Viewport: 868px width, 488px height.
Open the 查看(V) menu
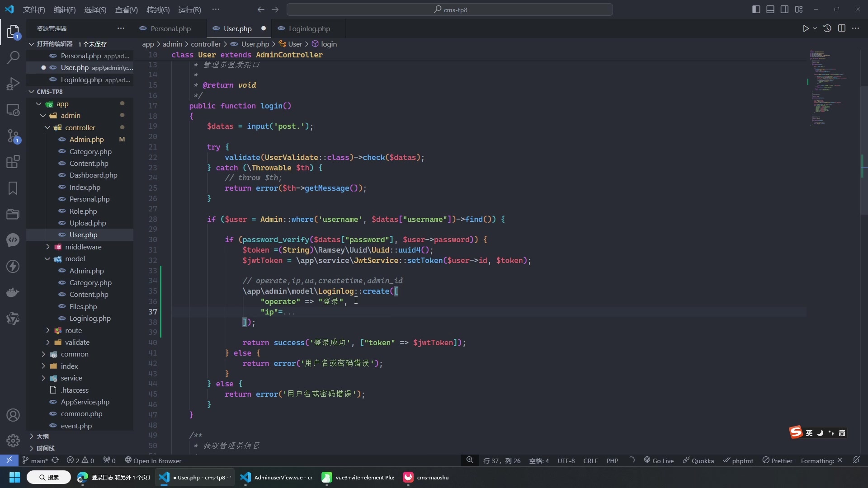(126, 9)
